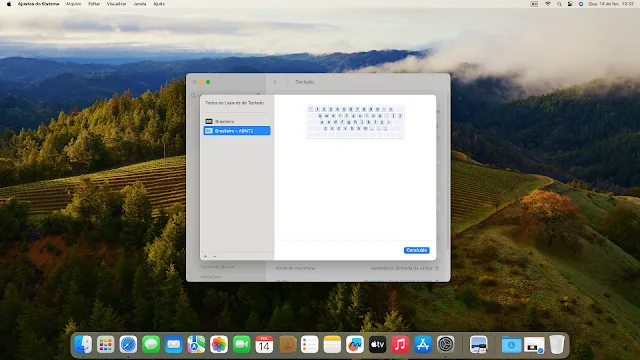
Task: Open Messages from the Dock
Action: 151,344
